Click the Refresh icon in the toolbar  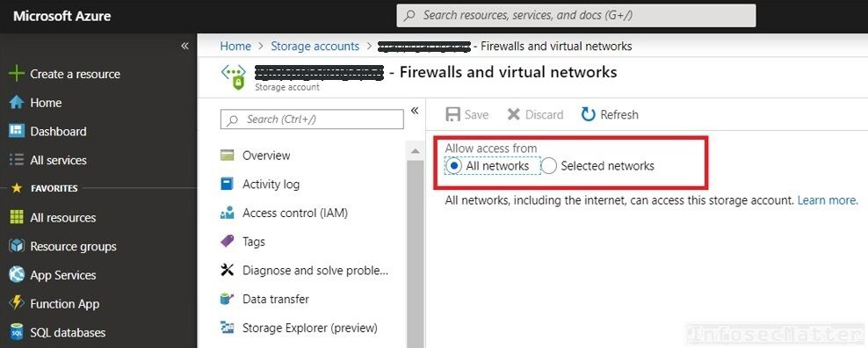pos(588,115)
